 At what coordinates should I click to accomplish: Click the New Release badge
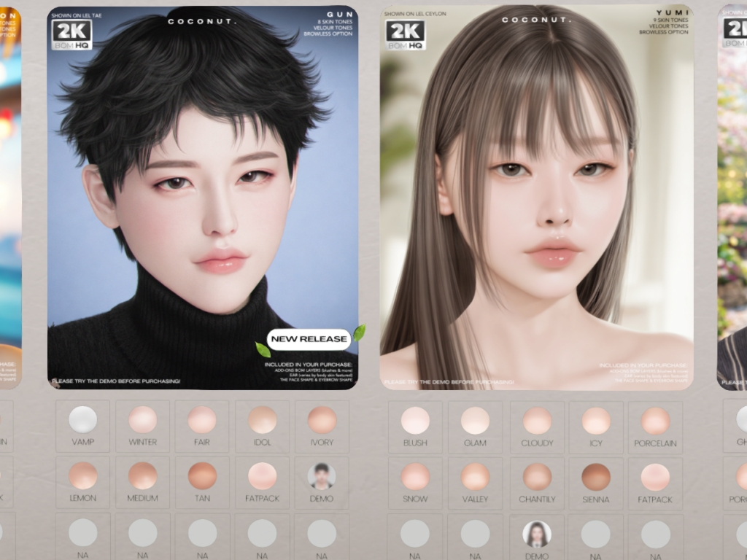tap(309, 339)
